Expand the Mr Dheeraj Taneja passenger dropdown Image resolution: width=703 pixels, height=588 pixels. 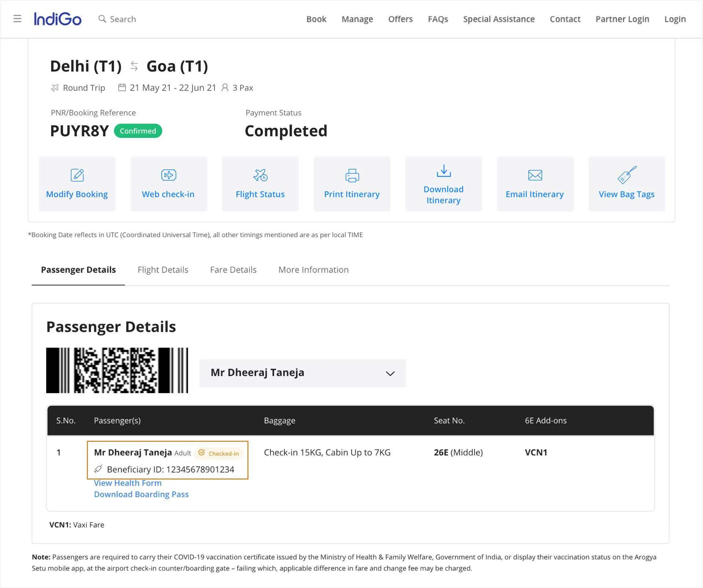(303, 373)
